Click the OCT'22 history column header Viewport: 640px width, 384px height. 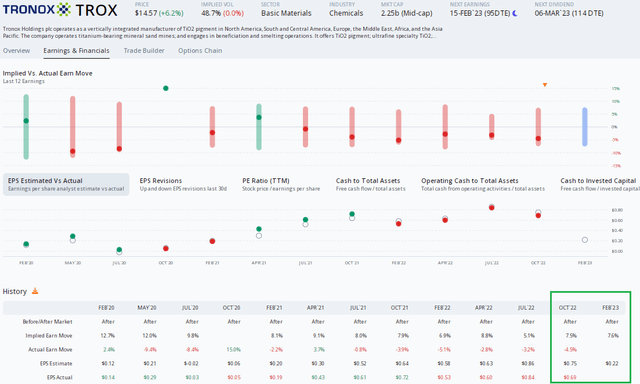(x=567, y=308)
